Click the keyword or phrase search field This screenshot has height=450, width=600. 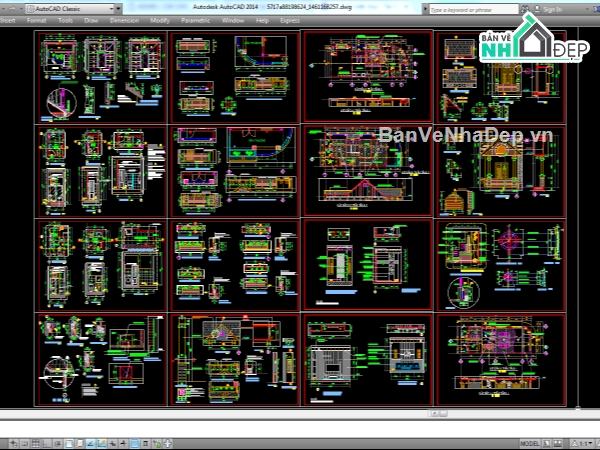tap(470, 8)
